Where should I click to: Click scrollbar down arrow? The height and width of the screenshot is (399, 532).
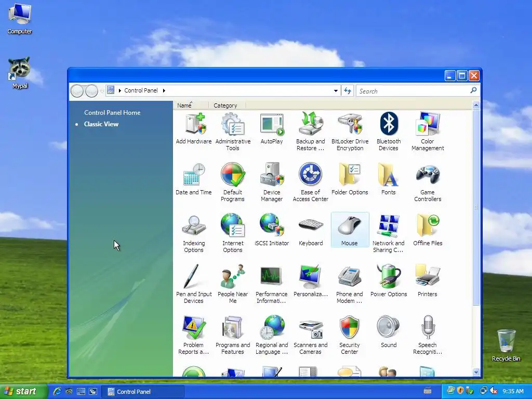tap(476, 372)
